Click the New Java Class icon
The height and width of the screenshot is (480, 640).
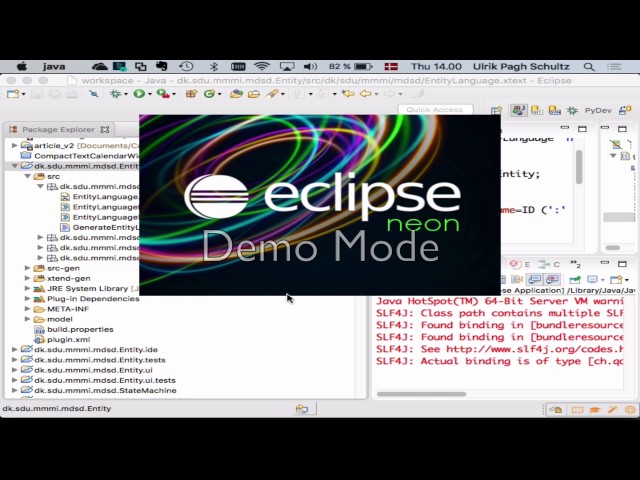click(209, 94)
